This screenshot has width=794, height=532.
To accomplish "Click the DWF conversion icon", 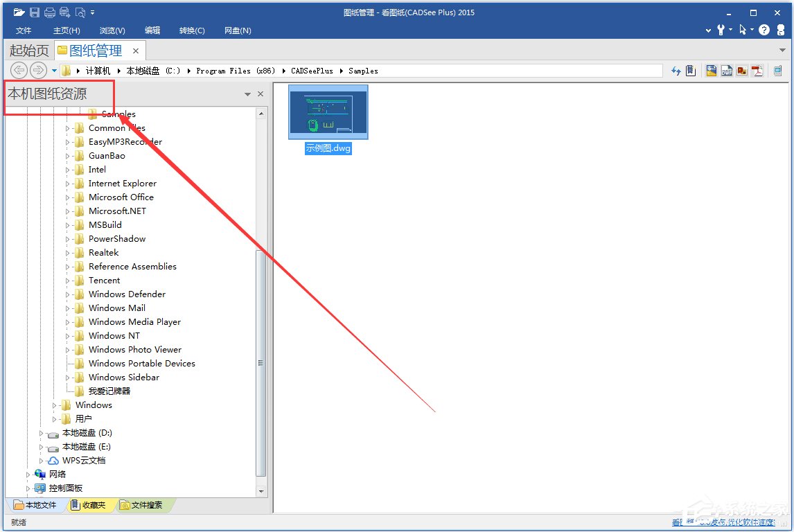I will coord(727,71).
